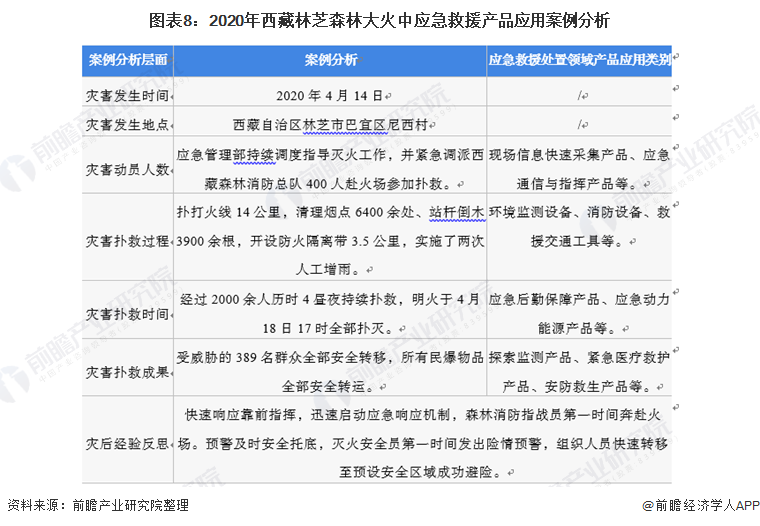Select the header cell 案例分析层面
Viewport: 760px width, 526px height.
[128, 60]
